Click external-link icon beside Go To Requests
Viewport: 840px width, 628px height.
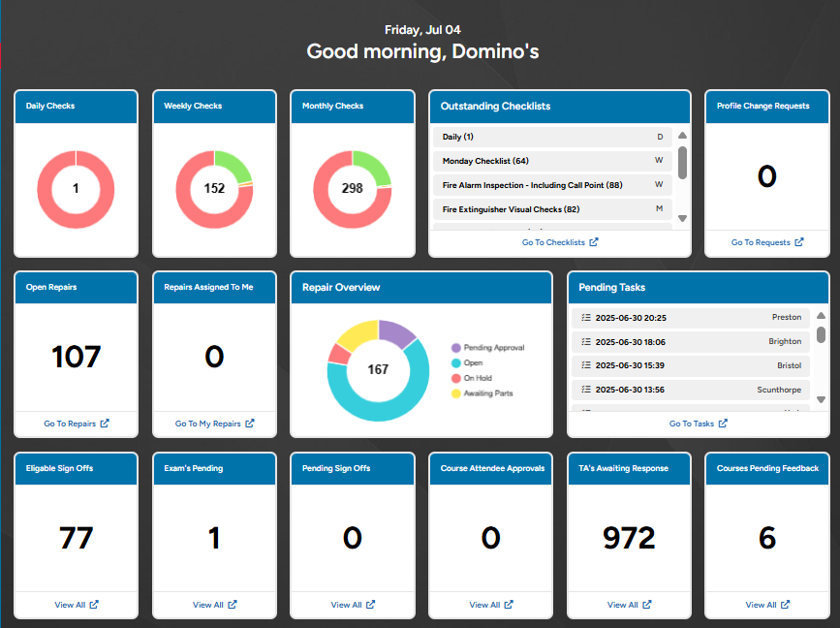(798, 242)
